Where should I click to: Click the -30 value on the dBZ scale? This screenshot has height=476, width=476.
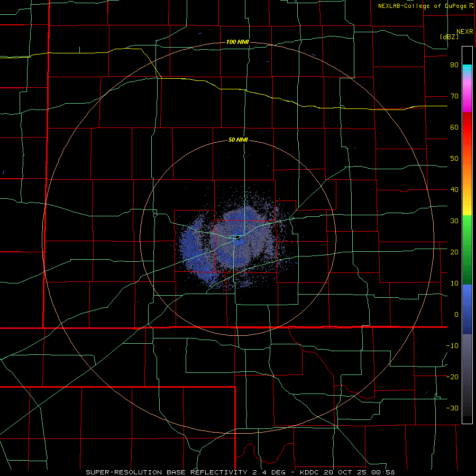click(x=452, y=408)
